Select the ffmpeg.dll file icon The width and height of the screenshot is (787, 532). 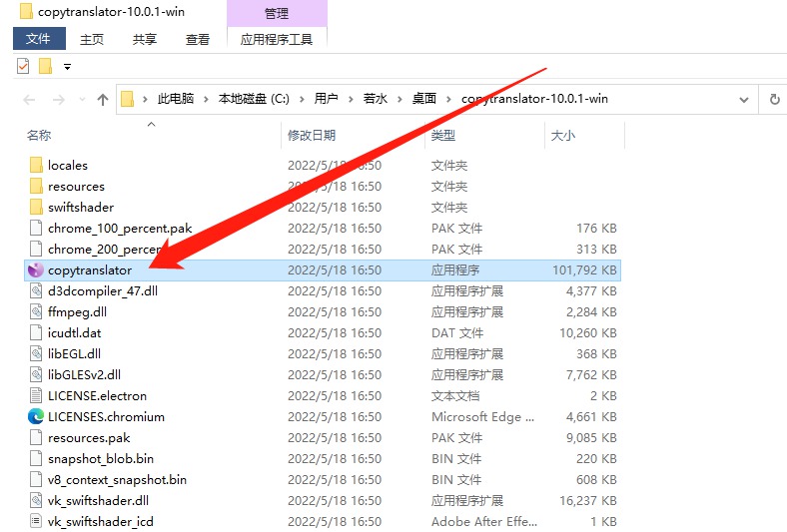coord(36,311)
